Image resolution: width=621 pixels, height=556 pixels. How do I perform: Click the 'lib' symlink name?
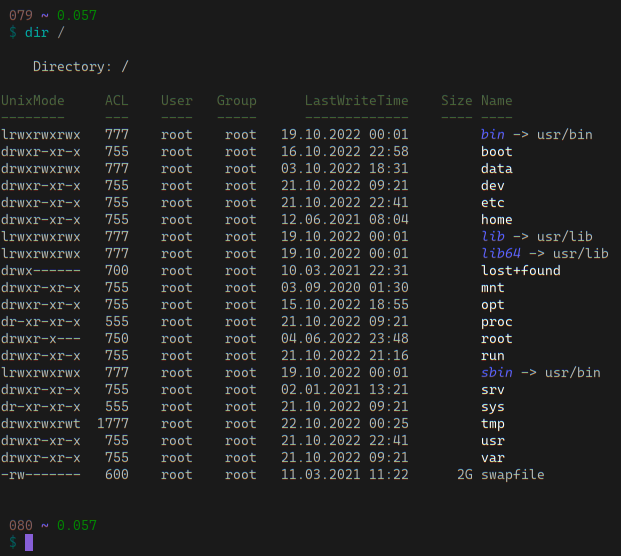point(493,237)
